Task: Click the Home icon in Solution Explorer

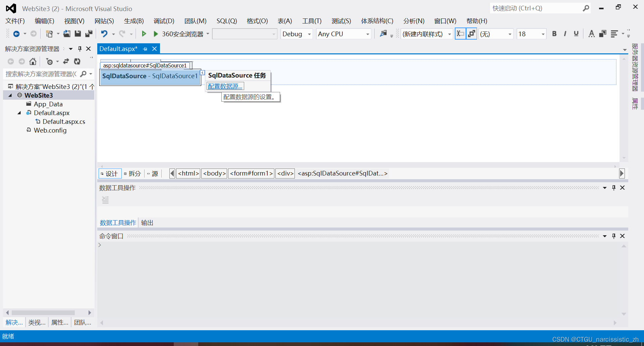Action: (x=33, y=61)
